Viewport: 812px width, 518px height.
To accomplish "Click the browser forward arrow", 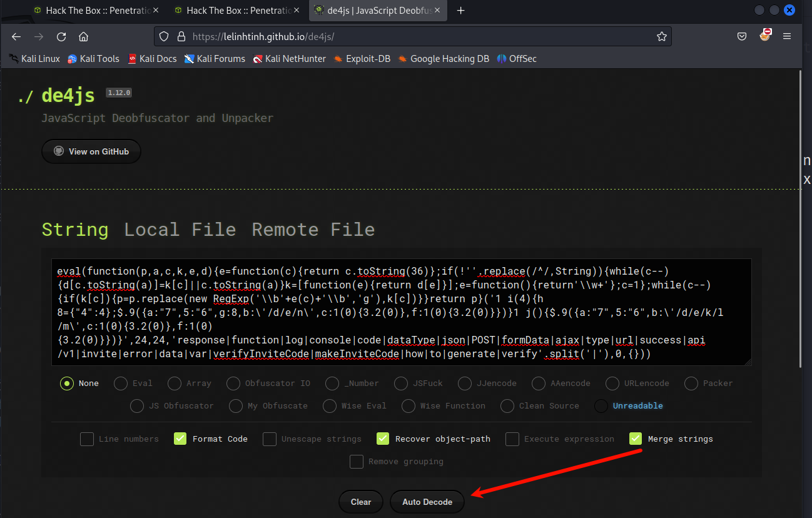I will pyautogui.click(x=39, y=36).
